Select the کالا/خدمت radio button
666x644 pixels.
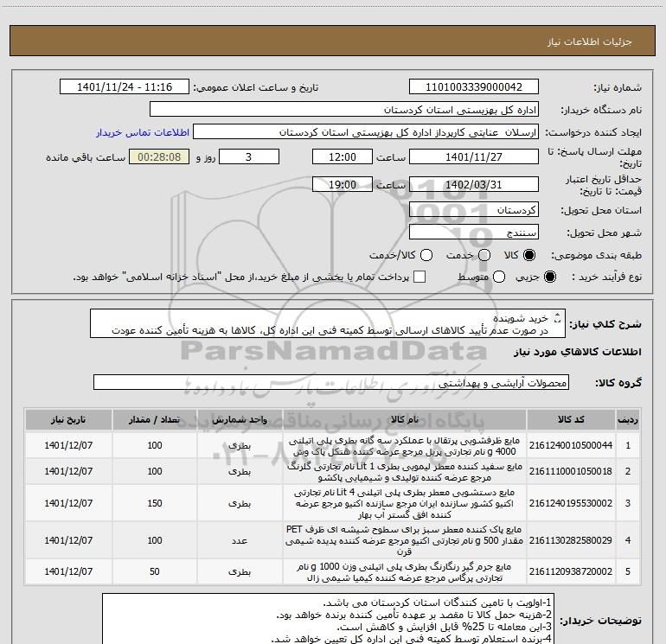(426, 255)
